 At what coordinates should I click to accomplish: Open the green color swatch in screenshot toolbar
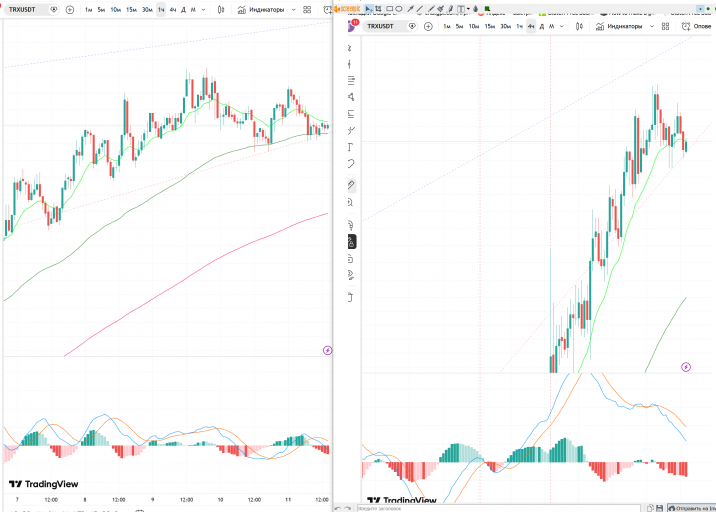(487, 9)
